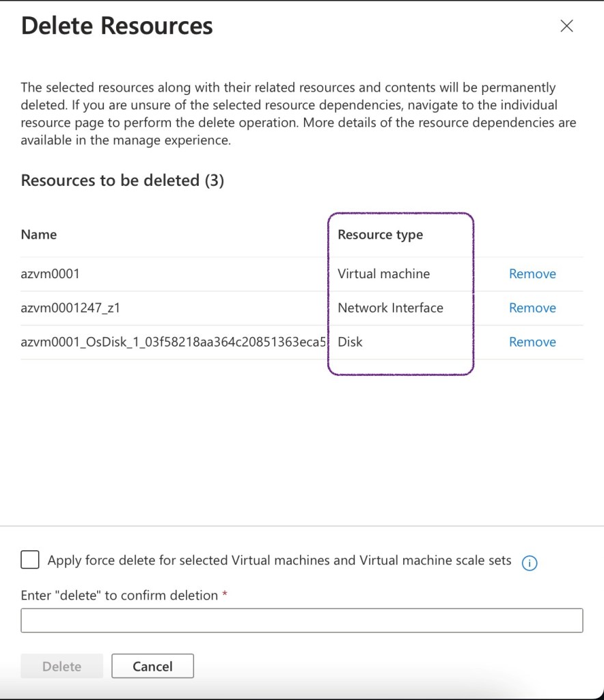
Task: Remove azvm0001247_z1 network interface from list
Action: point(532,308)
